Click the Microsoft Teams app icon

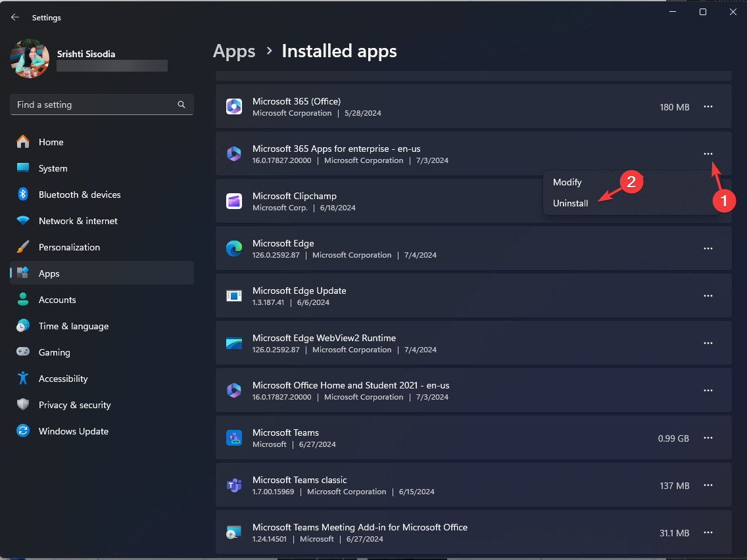233,437
